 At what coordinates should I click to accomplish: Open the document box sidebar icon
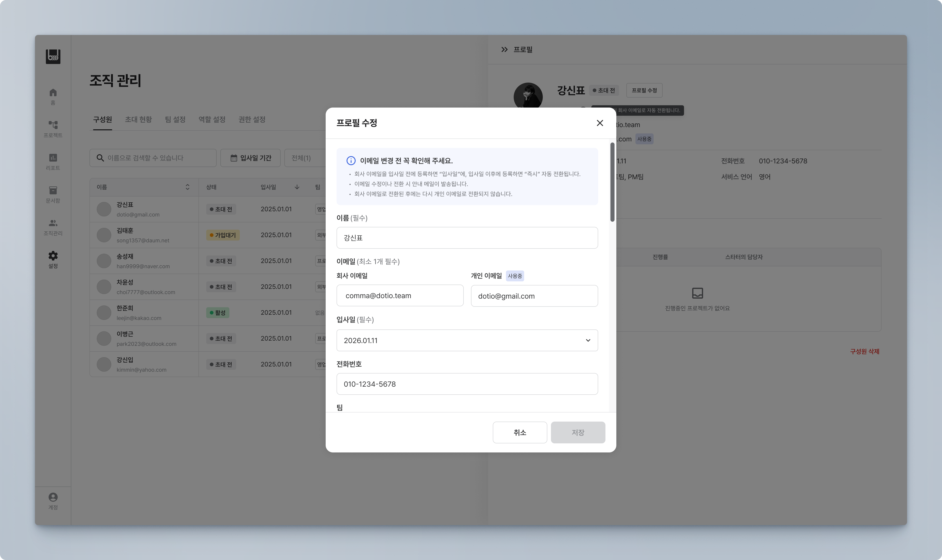pos(53,190)
